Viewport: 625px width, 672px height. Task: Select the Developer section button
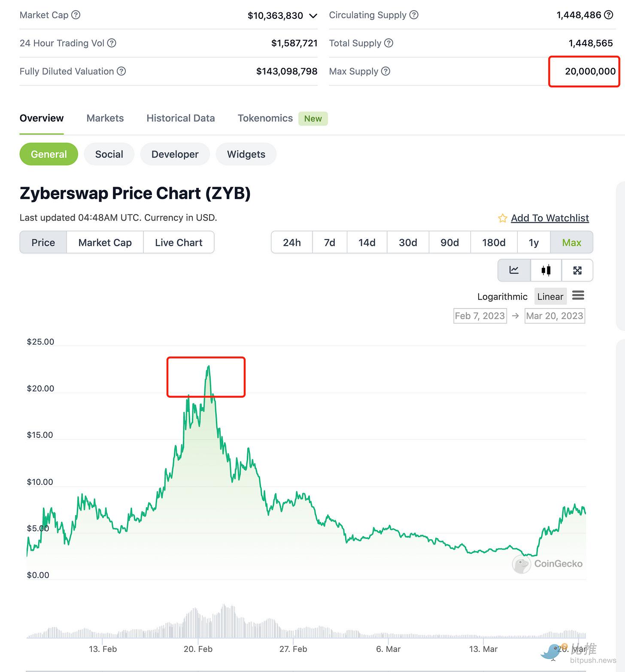coord(175,154)
